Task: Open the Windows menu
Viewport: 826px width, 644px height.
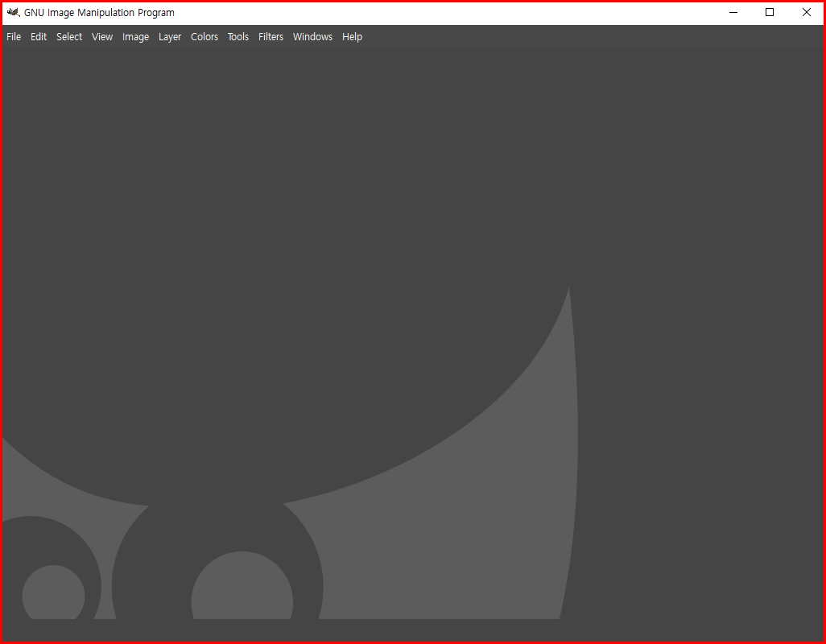Action: pos(312,37)
